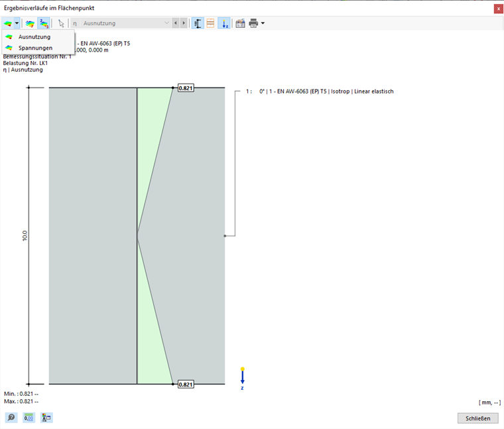Click the multicolor result surfaces icon
This screenshot has height=429, width=504.
31,23
